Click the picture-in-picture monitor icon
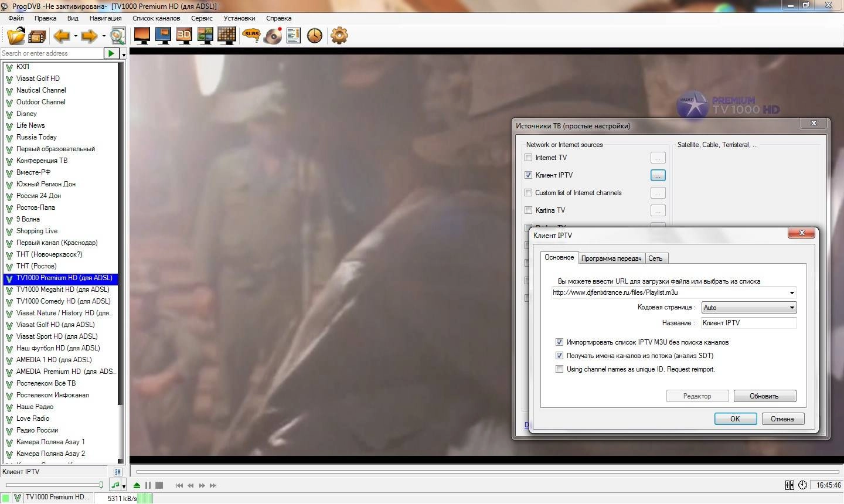Image resolution: width=844 pixels, height=504 pixels. coord(163,36)
